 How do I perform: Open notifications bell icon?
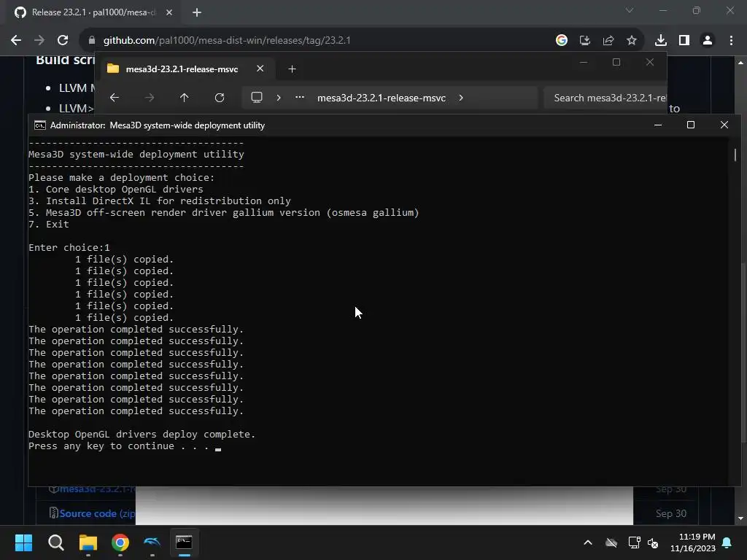[727, 542]
